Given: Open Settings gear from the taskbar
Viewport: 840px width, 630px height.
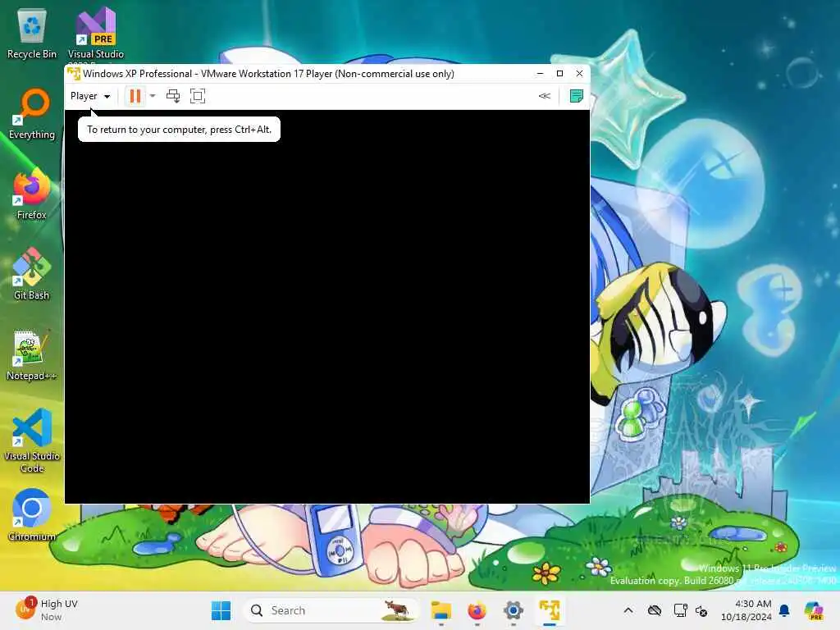Looking at the screenshot, I should (x=514, y=610).
